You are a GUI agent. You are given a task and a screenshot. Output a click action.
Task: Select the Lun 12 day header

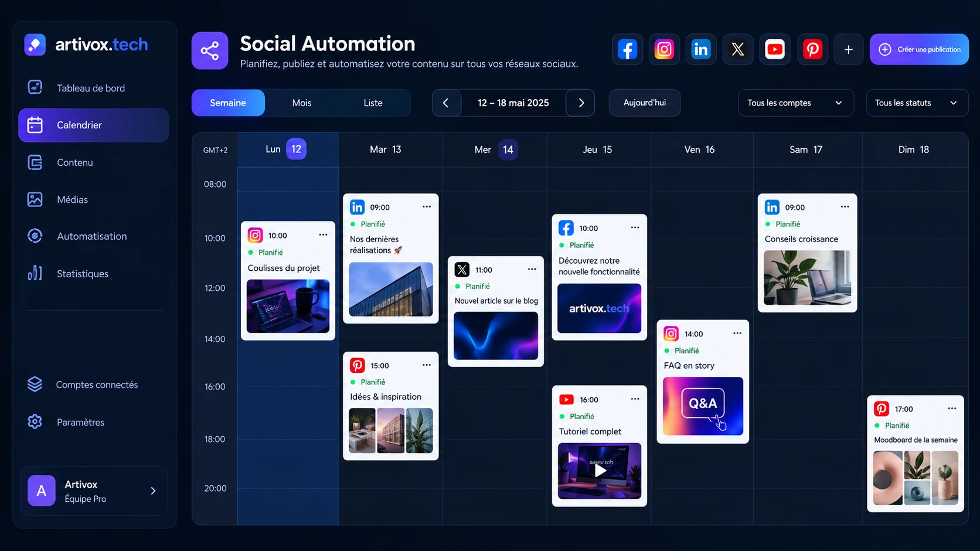tap(288, 149)
